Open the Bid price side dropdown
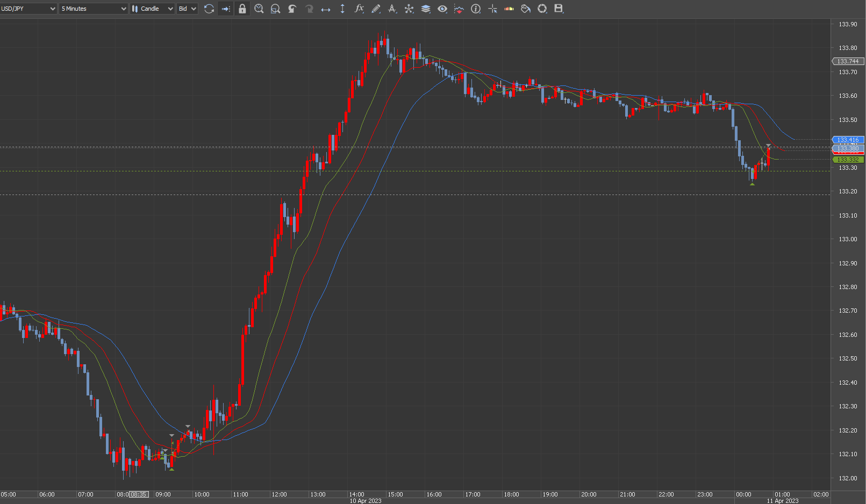 188,9
